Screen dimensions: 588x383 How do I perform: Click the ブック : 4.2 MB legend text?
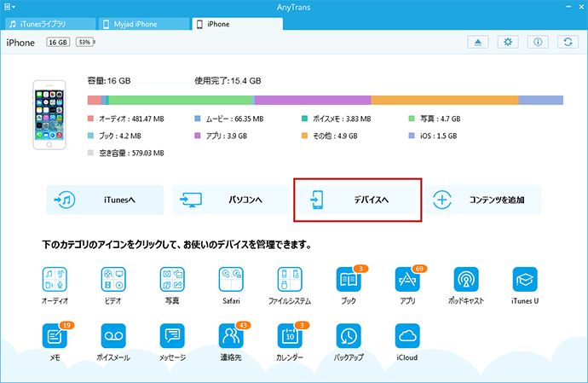[x=120, y=136]
